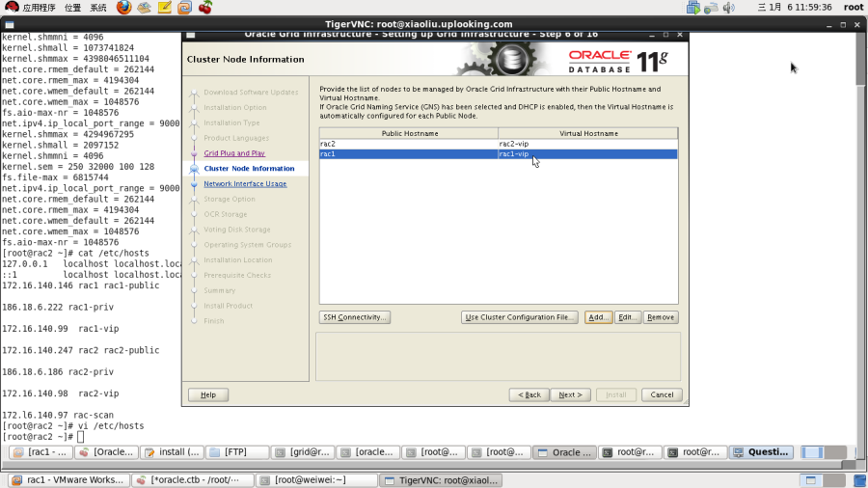The image size is (868, 488).
Task: Switch to [rac1 - ... taskbar item in VNC
Action: coord(41,452)
